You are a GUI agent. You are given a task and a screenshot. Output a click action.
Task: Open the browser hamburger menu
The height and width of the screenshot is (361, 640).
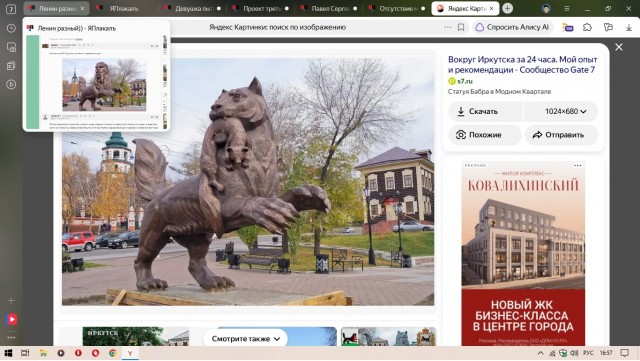pos(567,8)
